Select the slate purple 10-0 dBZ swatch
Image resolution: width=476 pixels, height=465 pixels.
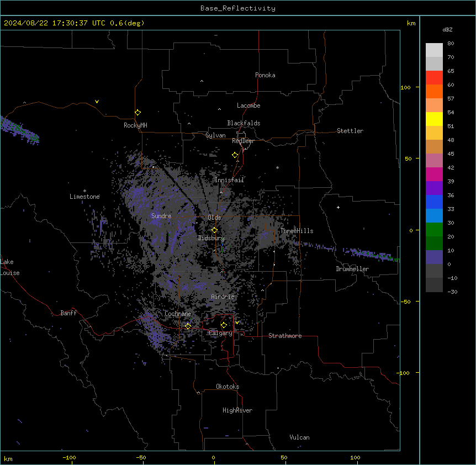click(434, 257)
